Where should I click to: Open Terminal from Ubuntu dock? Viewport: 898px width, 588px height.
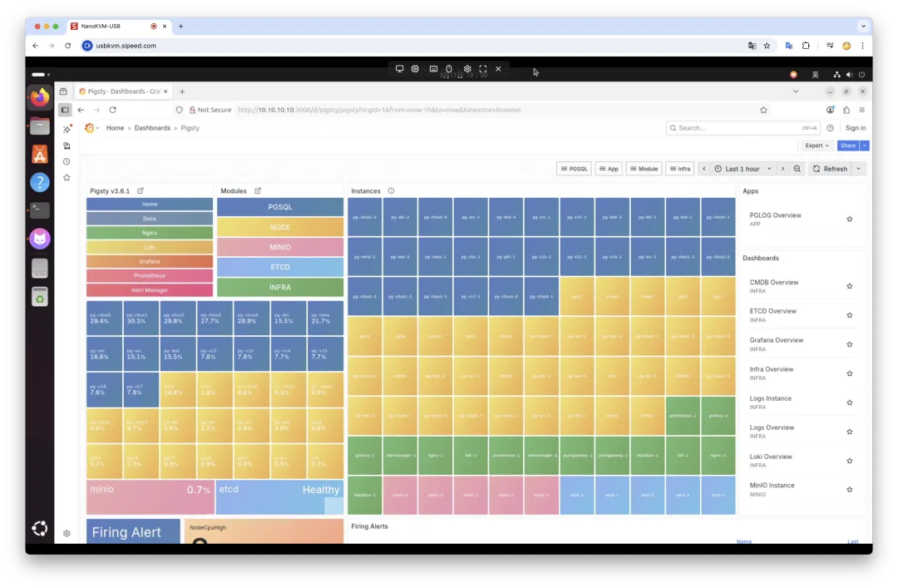pyautogui.click(x=40, y=210)
